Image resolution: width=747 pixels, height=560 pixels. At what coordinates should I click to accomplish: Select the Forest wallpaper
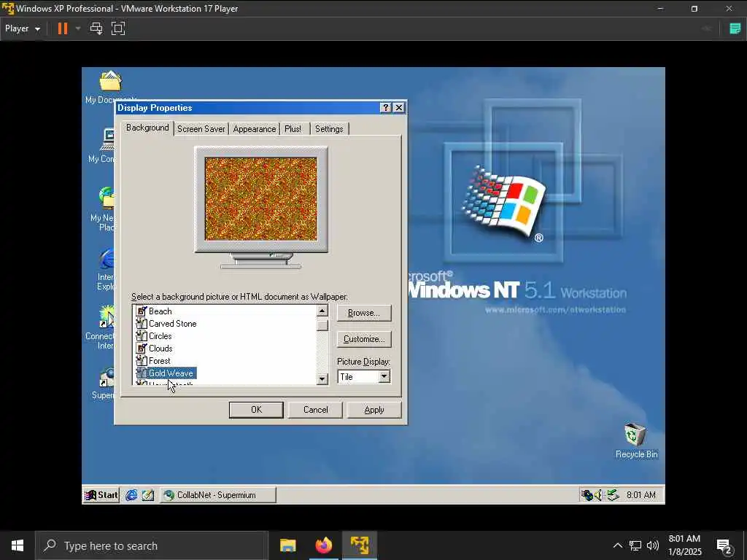159,361
